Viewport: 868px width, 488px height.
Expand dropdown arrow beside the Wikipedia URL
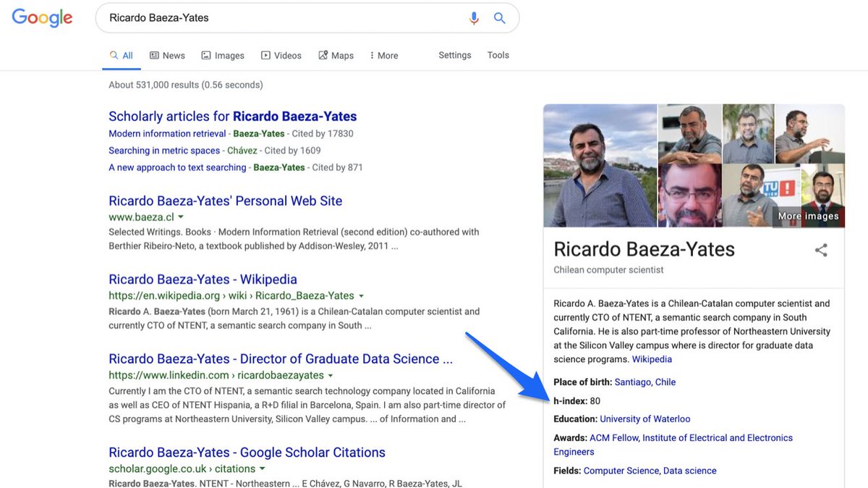361,295
